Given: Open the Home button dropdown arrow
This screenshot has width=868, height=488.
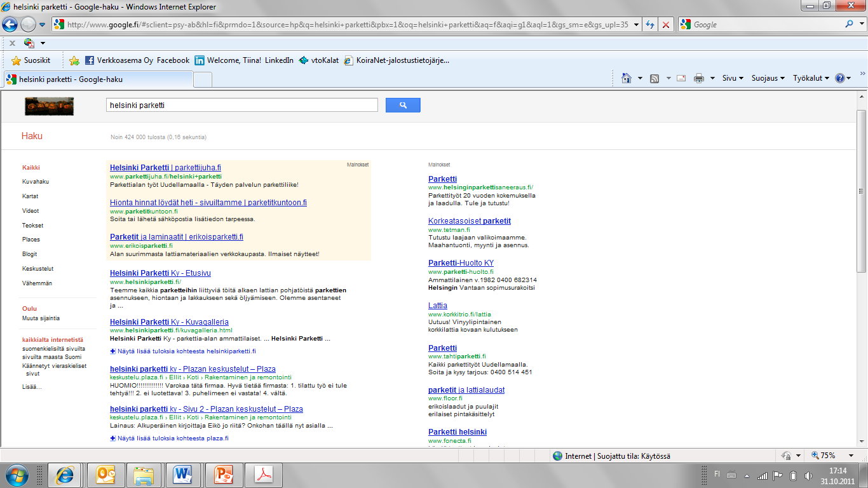Looking at the screenshot, I should [640, 78].
